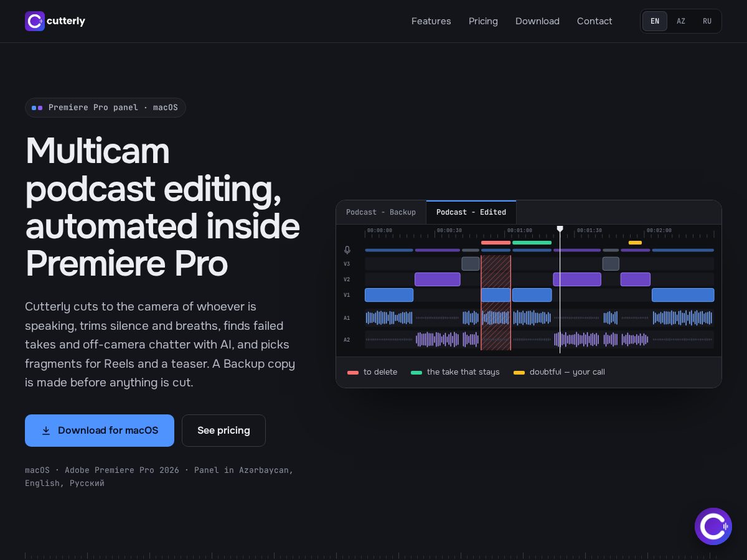747x560 pixels.
Task: Switch the site language to AZ
Action: tap(681, 21)
